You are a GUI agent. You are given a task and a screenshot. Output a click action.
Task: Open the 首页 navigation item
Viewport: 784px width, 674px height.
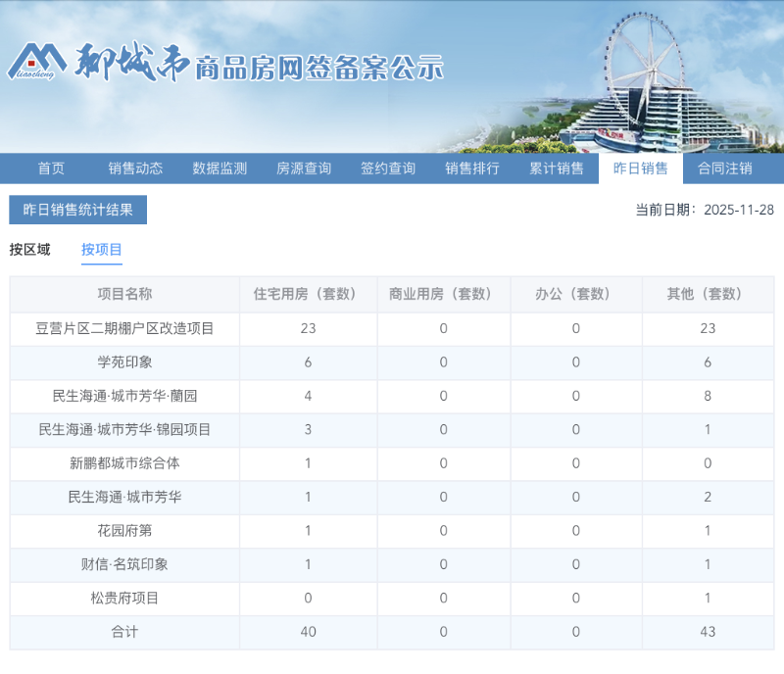(50, 168)
